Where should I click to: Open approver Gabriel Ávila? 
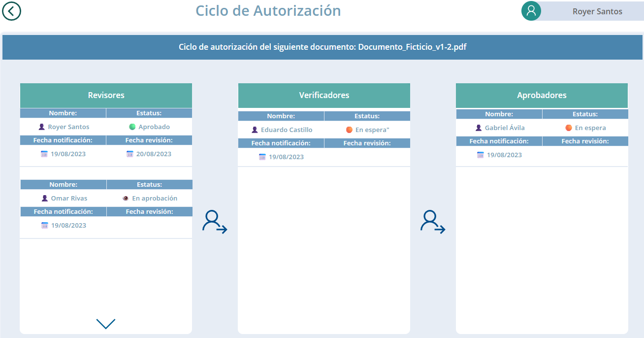[505, 128]
